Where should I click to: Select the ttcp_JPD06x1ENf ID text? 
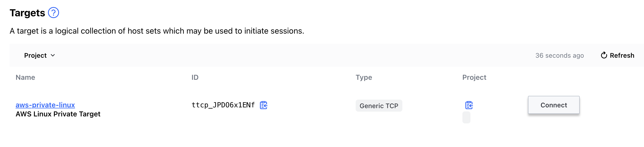click(x=223, y=105)
